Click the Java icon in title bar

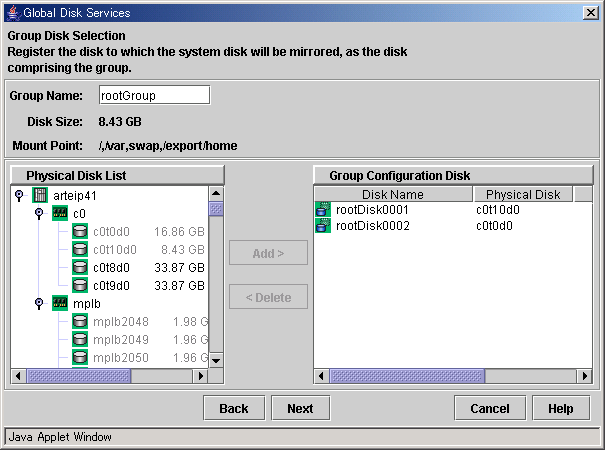[x=13, y=13]
